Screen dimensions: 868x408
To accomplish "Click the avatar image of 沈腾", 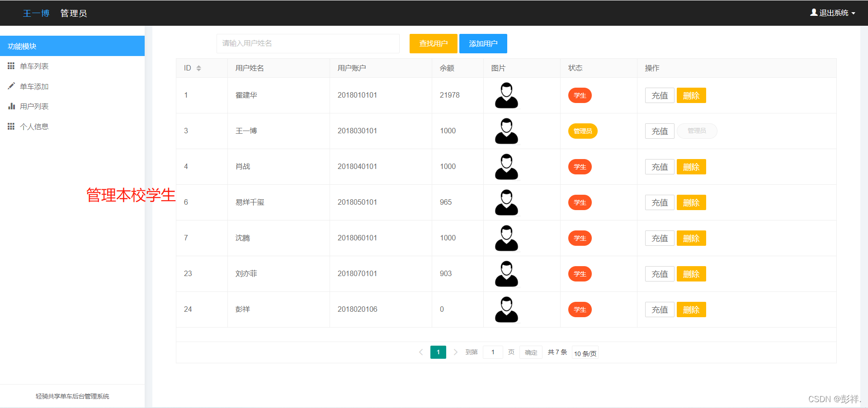I will point(506,238).
